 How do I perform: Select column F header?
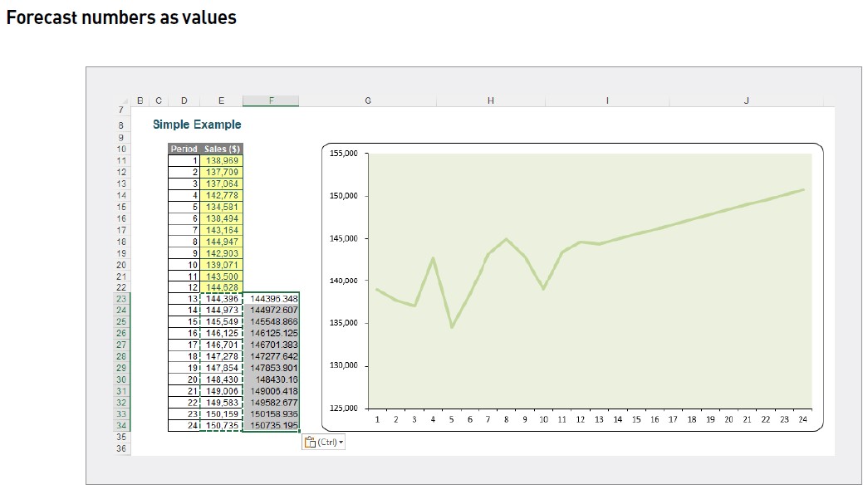(x=271, y=100)
